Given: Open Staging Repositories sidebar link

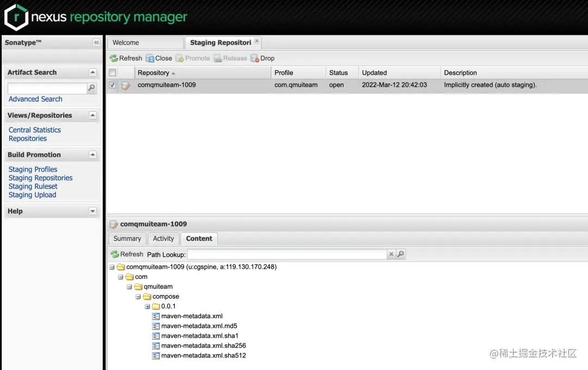Looking at the screenshot, I should [40, 178].
